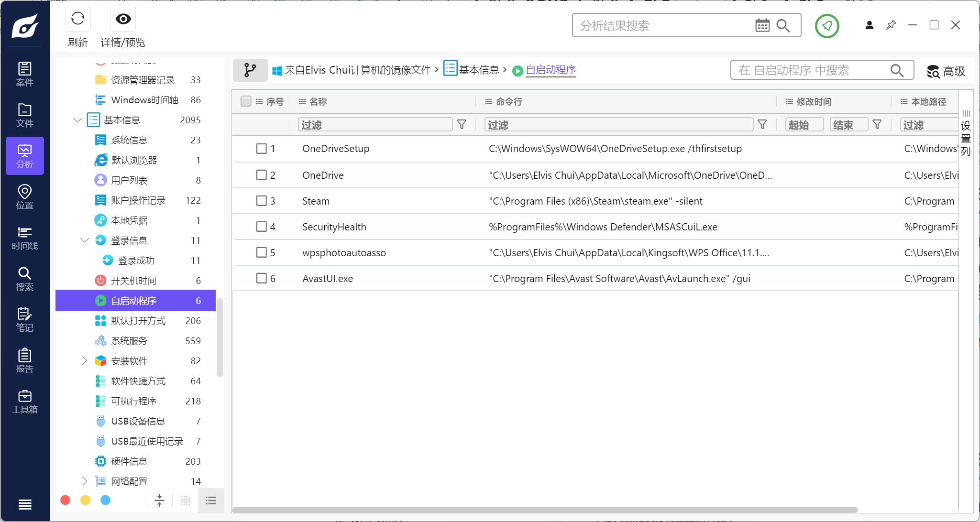Open the Toolbox (工具箱) sidebar icon

tap(25, 402)
